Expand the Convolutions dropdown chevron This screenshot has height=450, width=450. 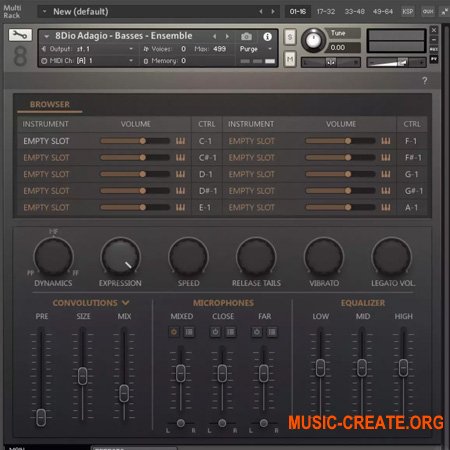125,303
